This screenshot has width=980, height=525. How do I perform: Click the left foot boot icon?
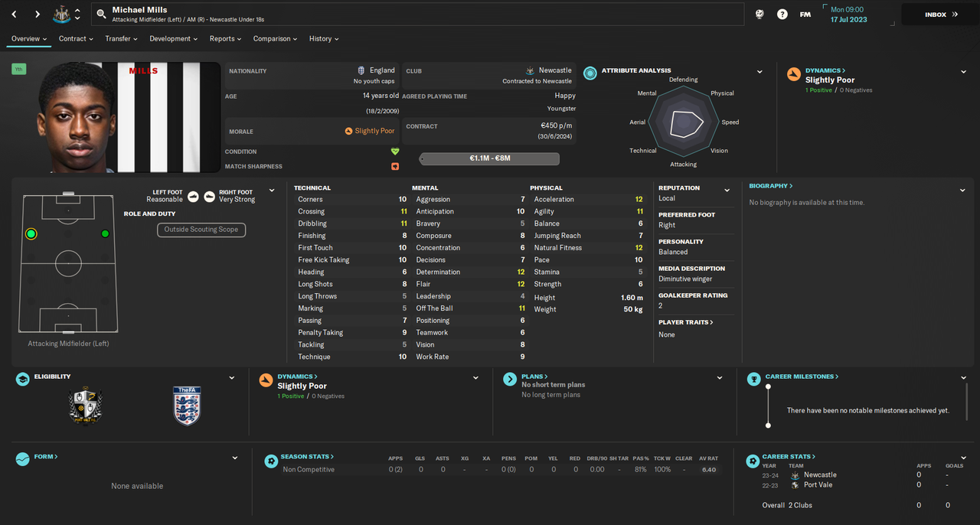point(193,196)
